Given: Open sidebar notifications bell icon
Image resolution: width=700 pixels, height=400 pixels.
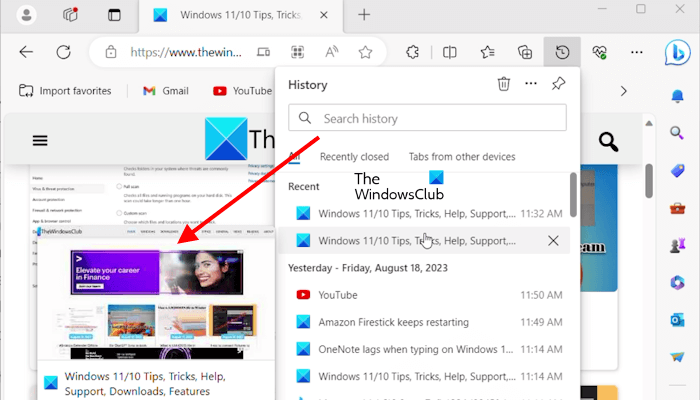Looking at the screenshot, I should pyautogui.click(x=677, y=96).
